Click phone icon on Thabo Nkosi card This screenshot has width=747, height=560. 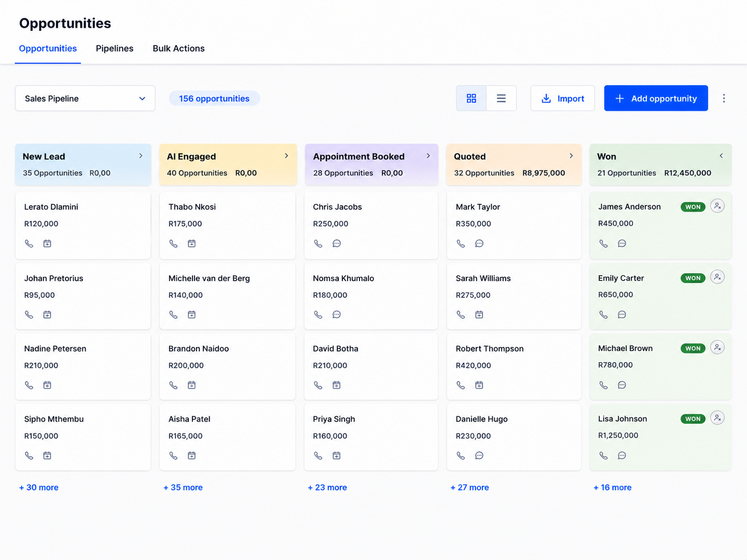[173, 243]
